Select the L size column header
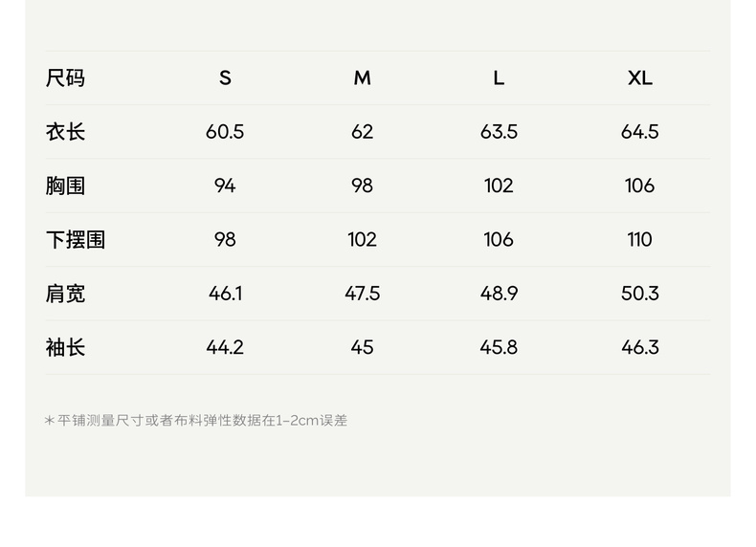 499,78
